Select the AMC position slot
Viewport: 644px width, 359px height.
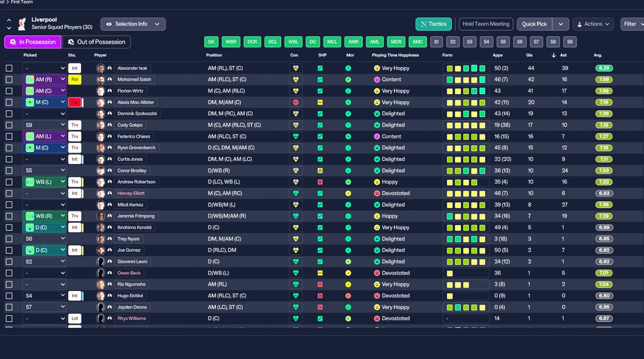coord(418,42)
